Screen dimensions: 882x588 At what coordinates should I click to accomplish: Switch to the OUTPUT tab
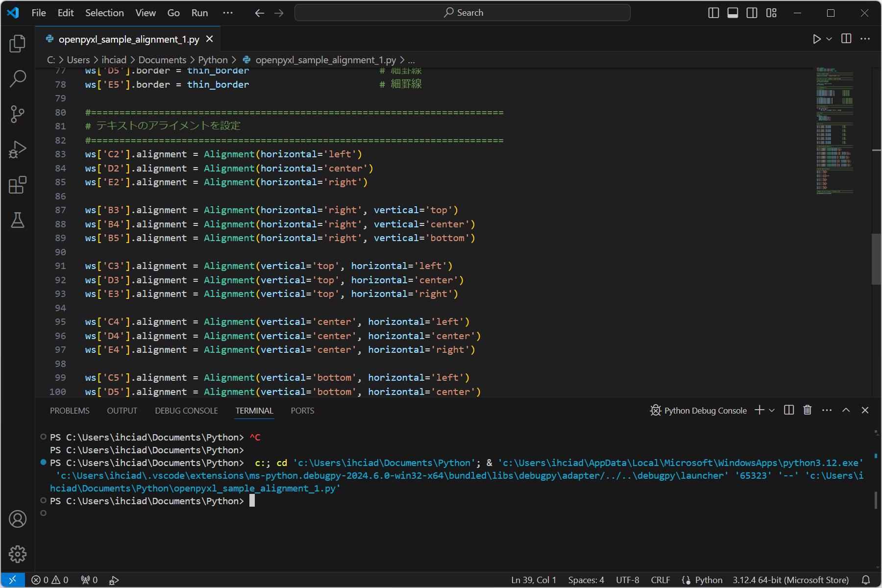click(122, 411)
